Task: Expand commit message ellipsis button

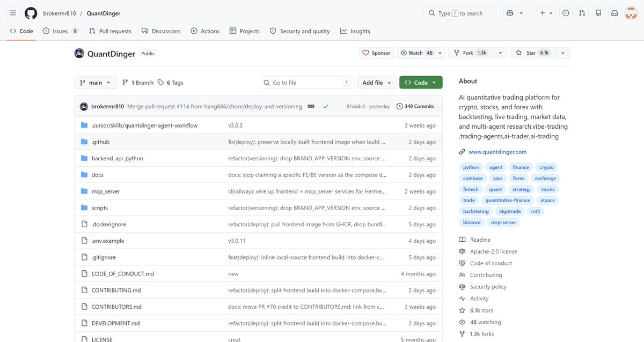Action: (311, 106)
